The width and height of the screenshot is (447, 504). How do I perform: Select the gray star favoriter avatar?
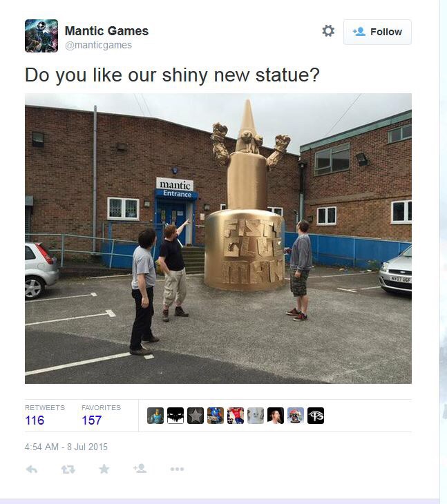coord(196,416)
